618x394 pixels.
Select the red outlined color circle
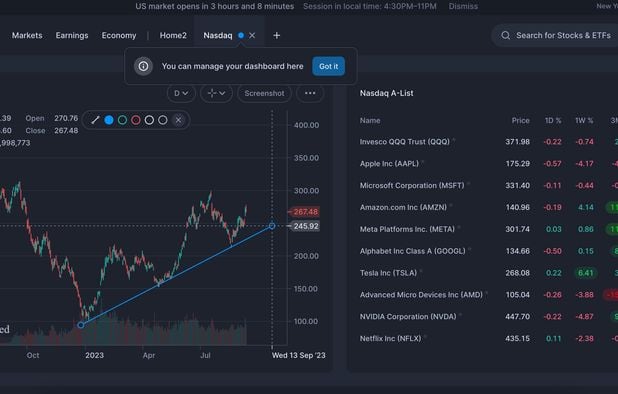click(x=136, y=120)
